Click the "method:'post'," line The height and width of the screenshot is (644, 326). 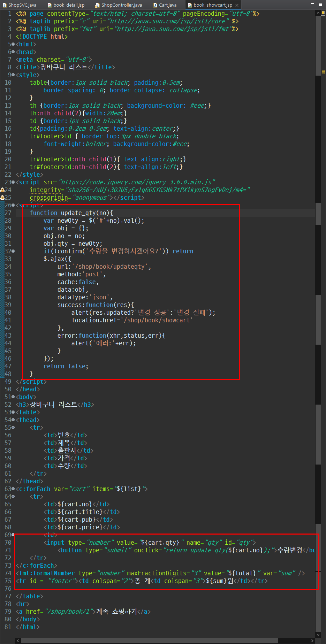pyautogui.click(x=82, y=274)
